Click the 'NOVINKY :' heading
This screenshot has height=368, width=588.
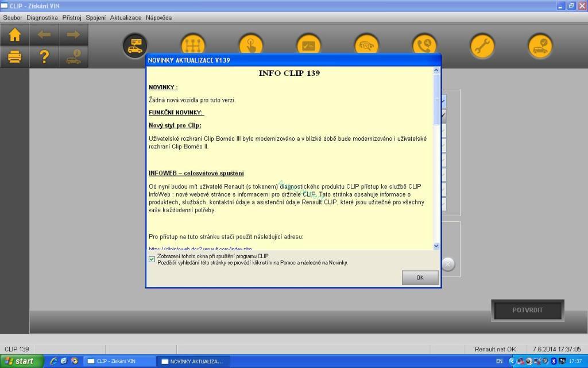(x=163, y=87)
